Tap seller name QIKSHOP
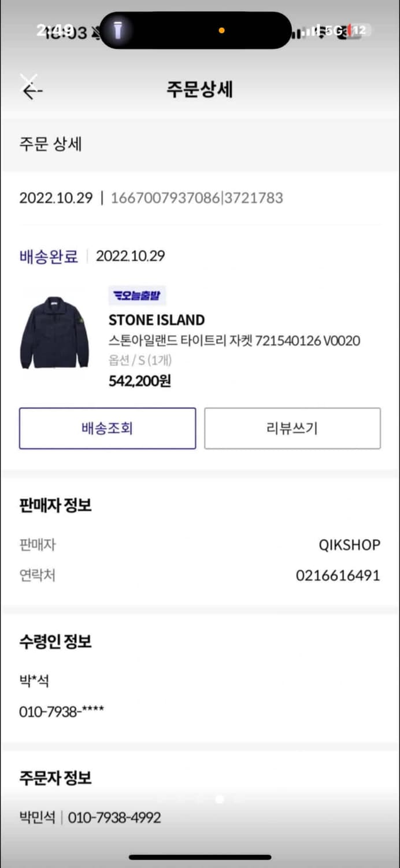Screen dimensions: 400x868 pyautogui.click(x=349, y=545)
